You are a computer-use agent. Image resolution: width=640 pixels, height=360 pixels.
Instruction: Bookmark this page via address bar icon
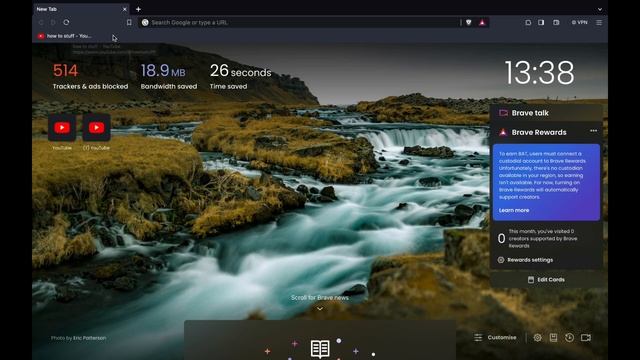pyautogui.click(x=129, y=22)
